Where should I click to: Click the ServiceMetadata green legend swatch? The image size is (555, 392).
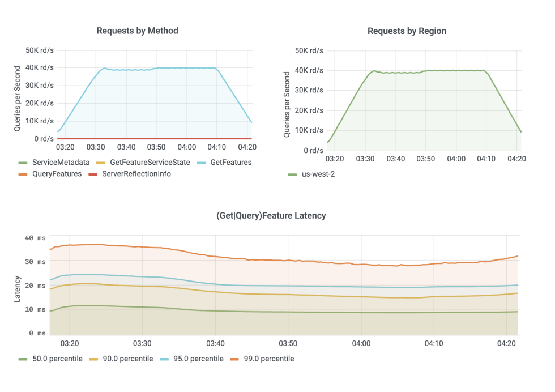[23, 163]
